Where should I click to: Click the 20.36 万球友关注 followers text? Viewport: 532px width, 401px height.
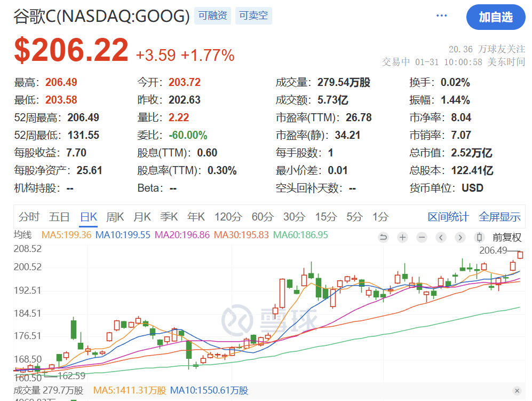point(487,49)
